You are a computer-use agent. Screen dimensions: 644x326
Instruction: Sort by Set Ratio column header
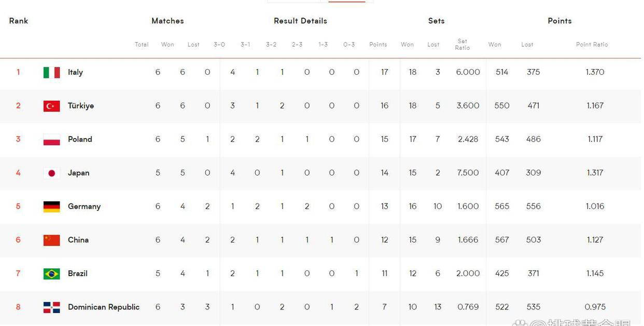pyautogui.click(x=463, y=45)
